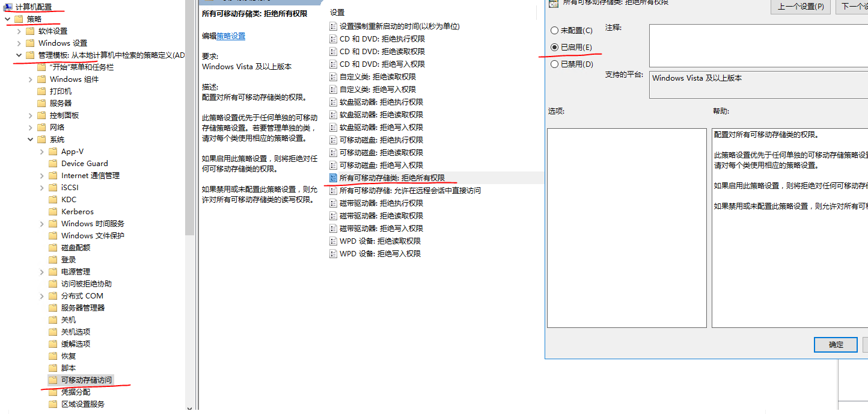This screenshot has height=414, width=868.
Task: Open the 区域设置服务 tree item
Action: (83, 404)
